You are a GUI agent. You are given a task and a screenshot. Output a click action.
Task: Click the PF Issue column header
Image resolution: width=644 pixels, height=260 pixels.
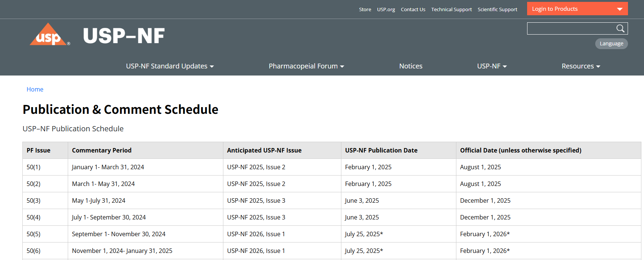(45, 150)
